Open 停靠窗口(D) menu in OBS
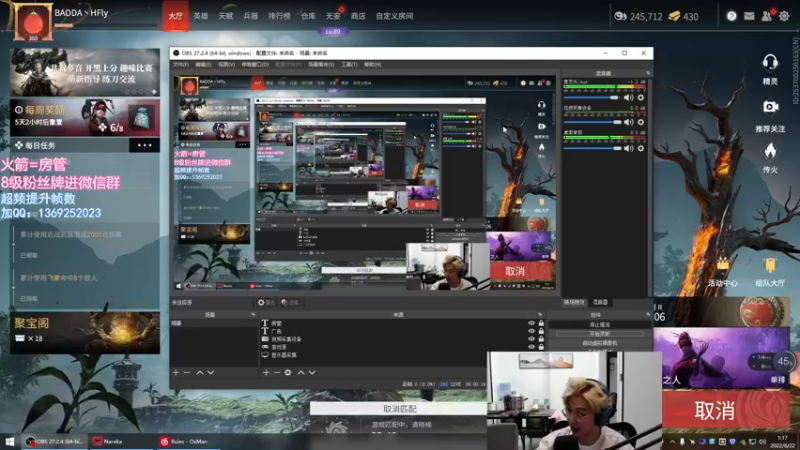This screenshot has width=800, height=450. coord(255,64)
